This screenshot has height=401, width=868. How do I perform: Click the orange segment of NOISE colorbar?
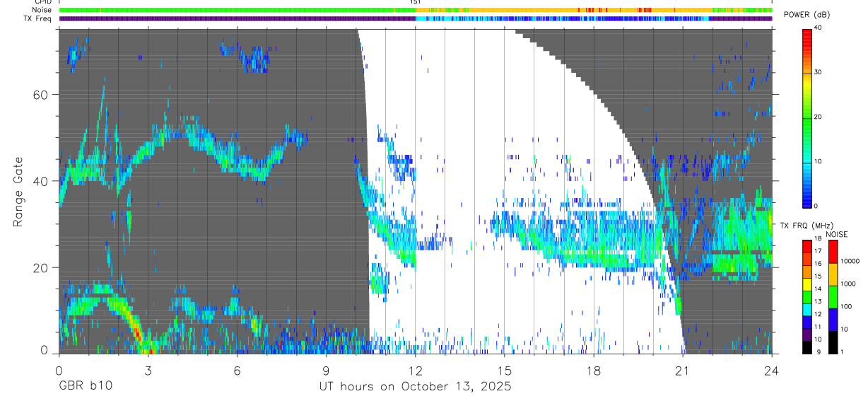tap(833, 274)
